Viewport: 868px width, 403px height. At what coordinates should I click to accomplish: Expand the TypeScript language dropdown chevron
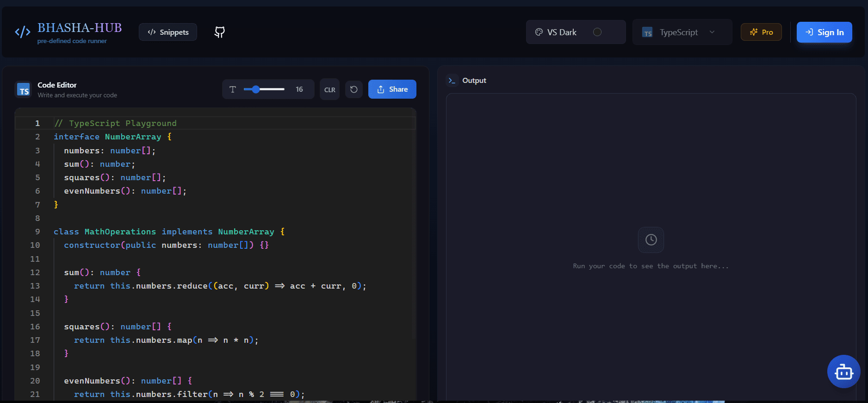click(x=712, y=32)
